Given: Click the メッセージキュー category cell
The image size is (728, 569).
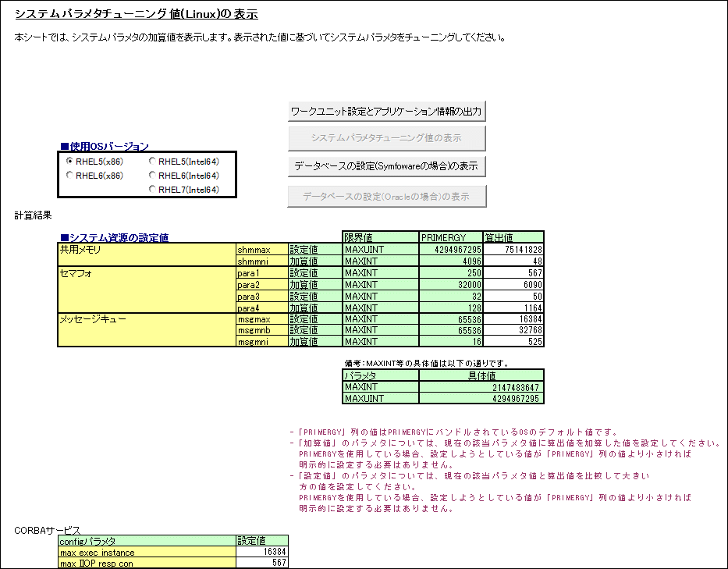Looking at the screenshot, I should 146,318.
